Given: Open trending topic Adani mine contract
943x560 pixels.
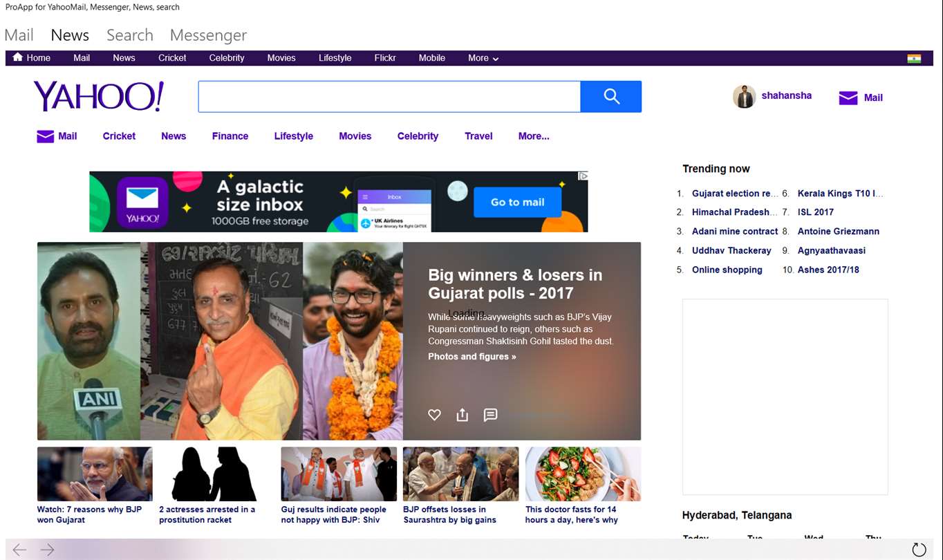Looking at the screenshot, I should tap(735, 232).
